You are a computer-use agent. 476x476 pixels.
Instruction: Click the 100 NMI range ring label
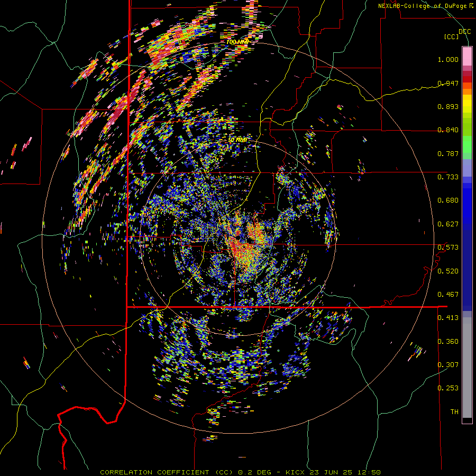point(237,42)
